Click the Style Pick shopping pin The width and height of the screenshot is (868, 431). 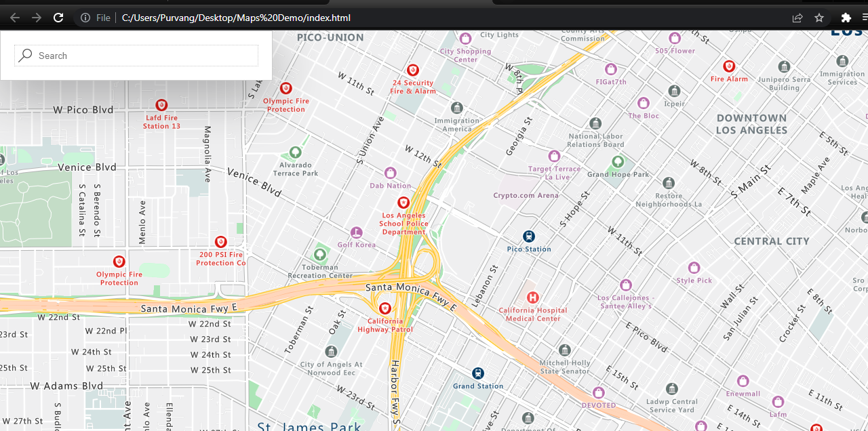[x=694, y=268]
